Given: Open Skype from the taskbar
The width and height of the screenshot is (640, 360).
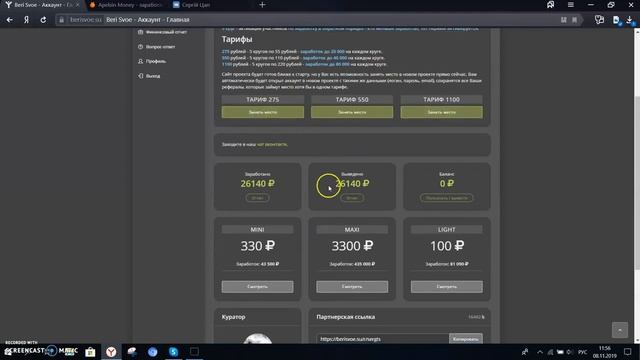Looking at the screenshot, I should point(173,352).
